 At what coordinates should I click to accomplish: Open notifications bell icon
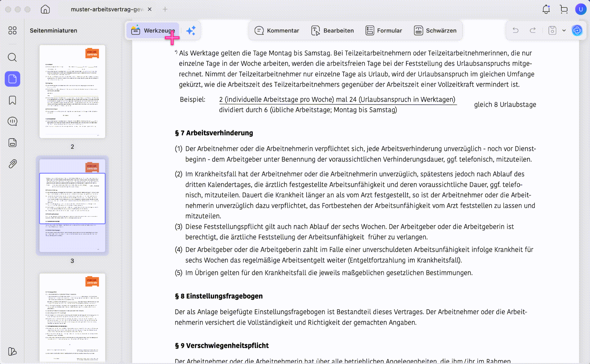pos(546,9)
